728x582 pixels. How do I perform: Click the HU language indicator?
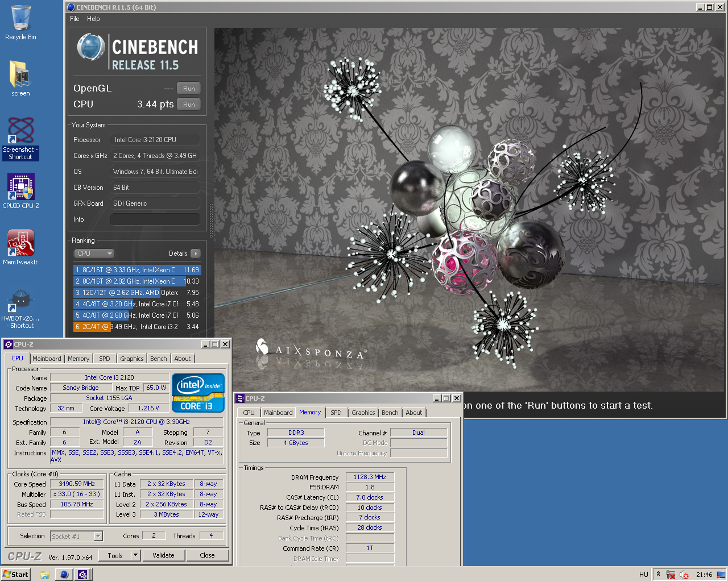click(x=643, y=575)
